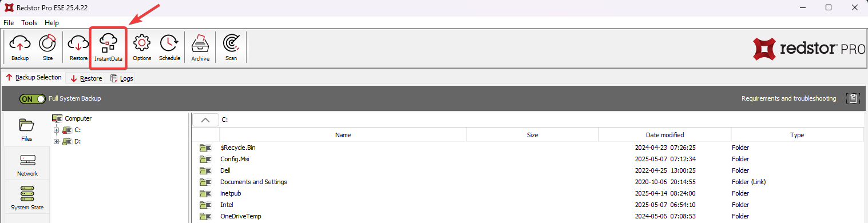
Task: Open the Schedule clock icon
Action: pos(169,47)
